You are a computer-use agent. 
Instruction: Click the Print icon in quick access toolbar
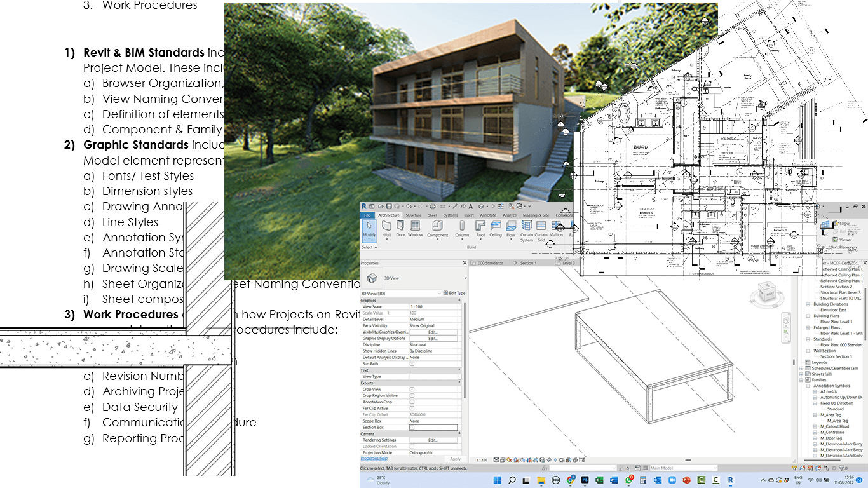click(432, 207)
